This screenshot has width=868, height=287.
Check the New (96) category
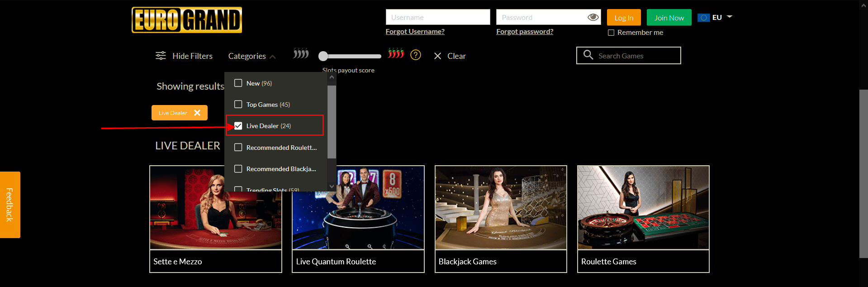(x=238, y=83)
